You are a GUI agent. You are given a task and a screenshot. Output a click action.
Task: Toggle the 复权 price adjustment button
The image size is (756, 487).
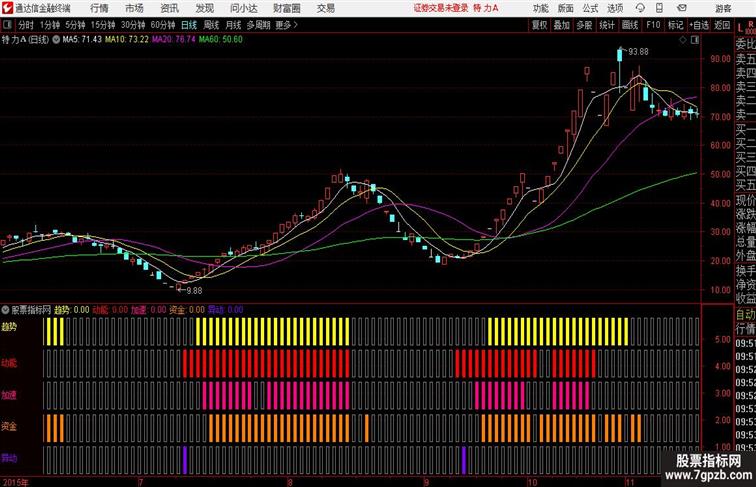[539, 25]
